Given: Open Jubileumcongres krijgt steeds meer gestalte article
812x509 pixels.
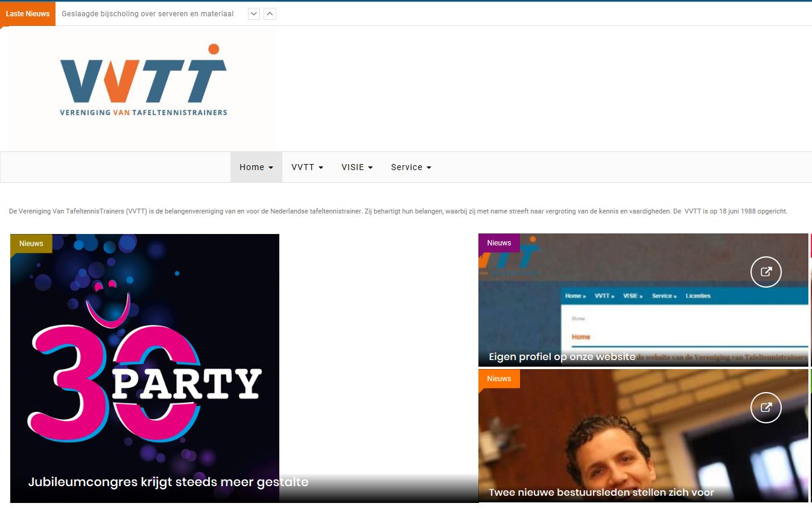Looking at the screenshot, I should [168, 482].
